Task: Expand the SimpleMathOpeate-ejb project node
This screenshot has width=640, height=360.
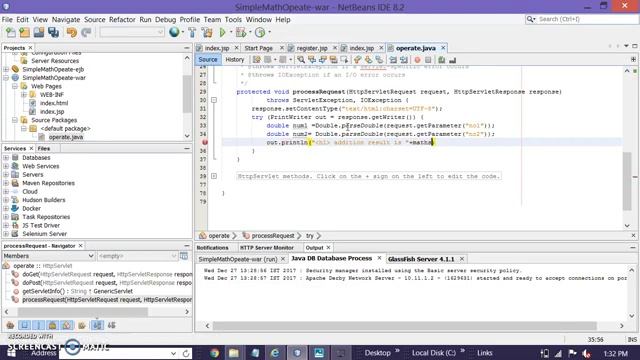Action: (6, 69)
